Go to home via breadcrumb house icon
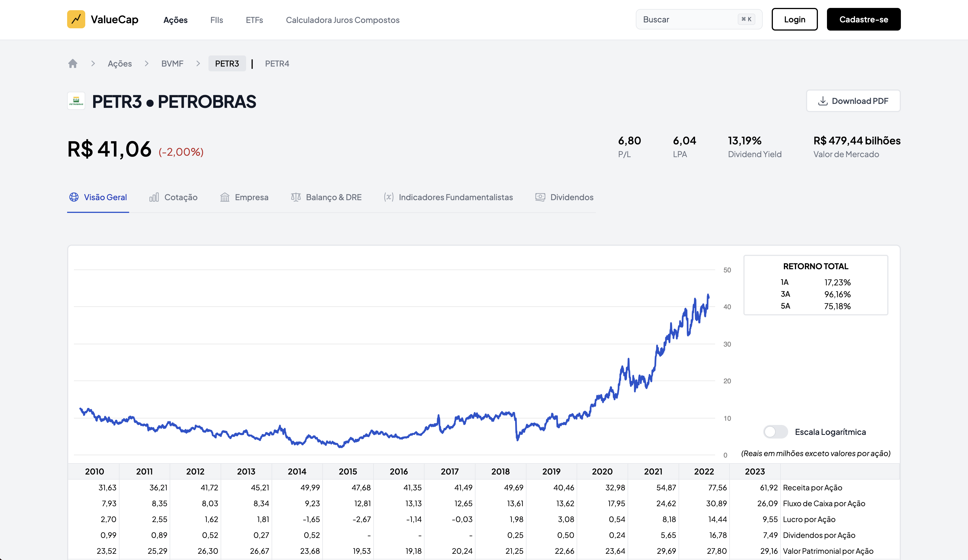This screenshot has width=968, height=560. point(73,63)
